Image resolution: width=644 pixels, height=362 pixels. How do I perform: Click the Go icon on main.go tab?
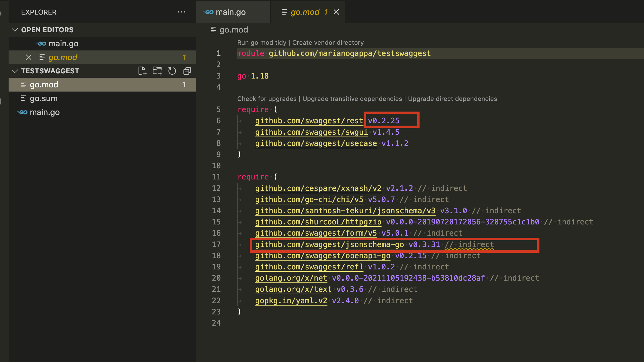209,12
